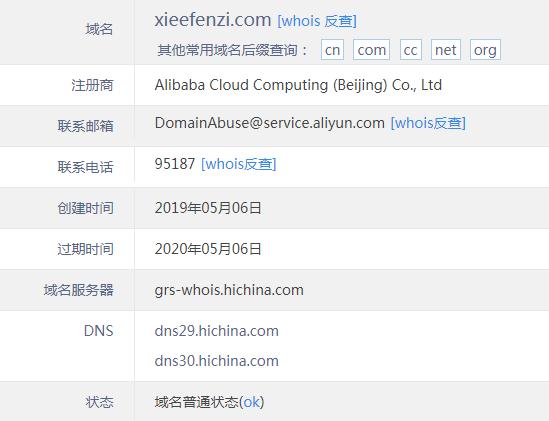Choose the net domain suffix button

(x=446, y=50)
